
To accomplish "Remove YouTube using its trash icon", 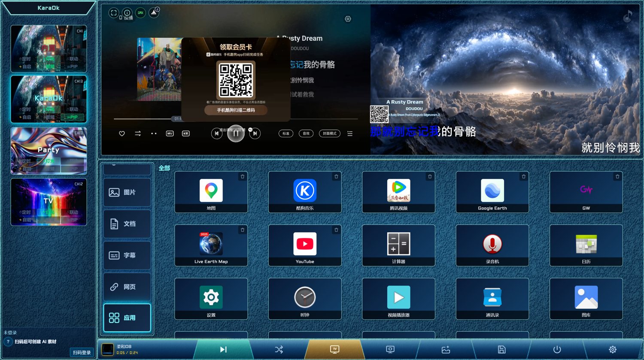I will pyautogui.click(x=336, y=230).
